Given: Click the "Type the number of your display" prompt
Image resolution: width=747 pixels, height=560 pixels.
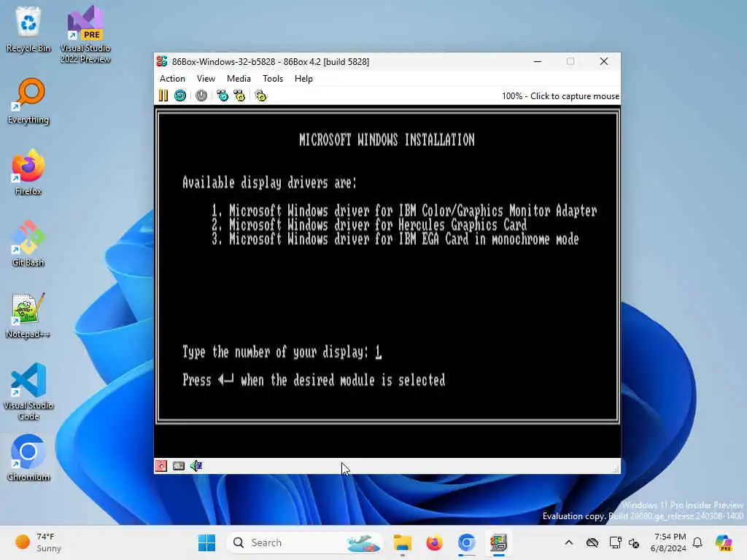Looking at the screenshot, I should tap(276, 352).
